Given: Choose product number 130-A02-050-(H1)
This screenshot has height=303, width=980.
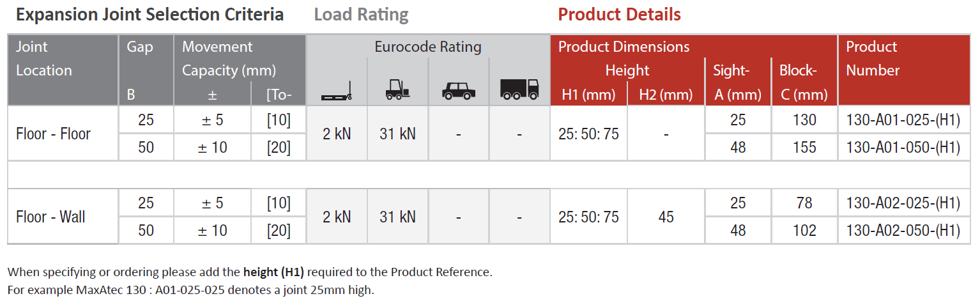Looking at the screenshot, I should (903, 230).
